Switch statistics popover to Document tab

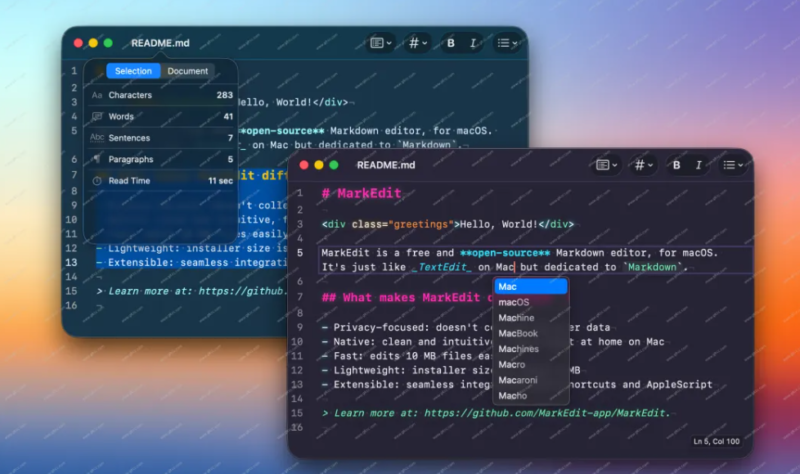click(x=187, y=71)
